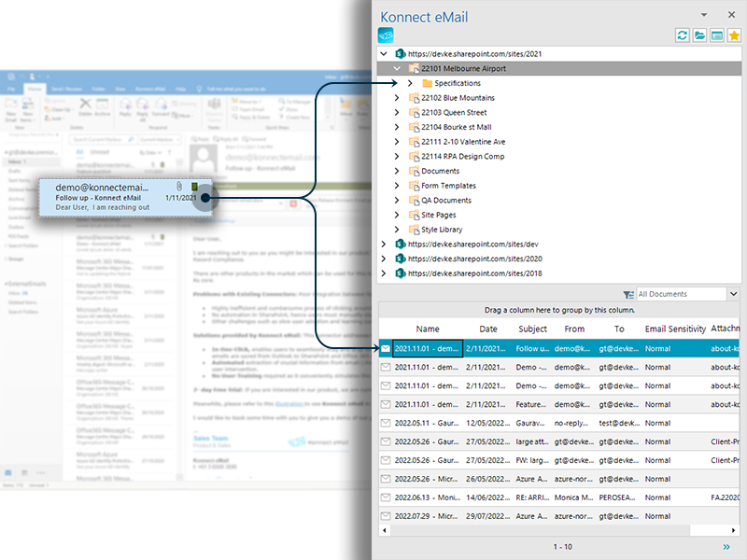Expand the 22102 Blue Mountains library
Image resolution: width=747 pixels, height=560 pixels.
[x=397, y=98]
